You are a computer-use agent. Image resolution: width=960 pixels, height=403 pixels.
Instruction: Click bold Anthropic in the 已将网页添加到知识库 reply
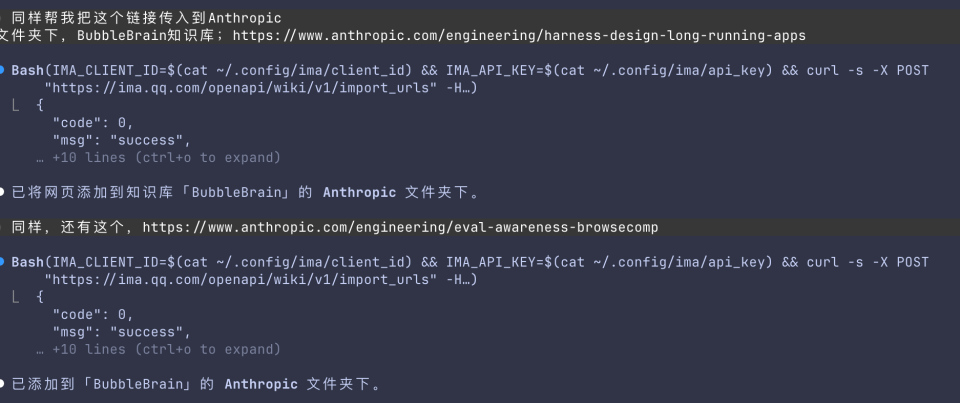coord(360,192)
